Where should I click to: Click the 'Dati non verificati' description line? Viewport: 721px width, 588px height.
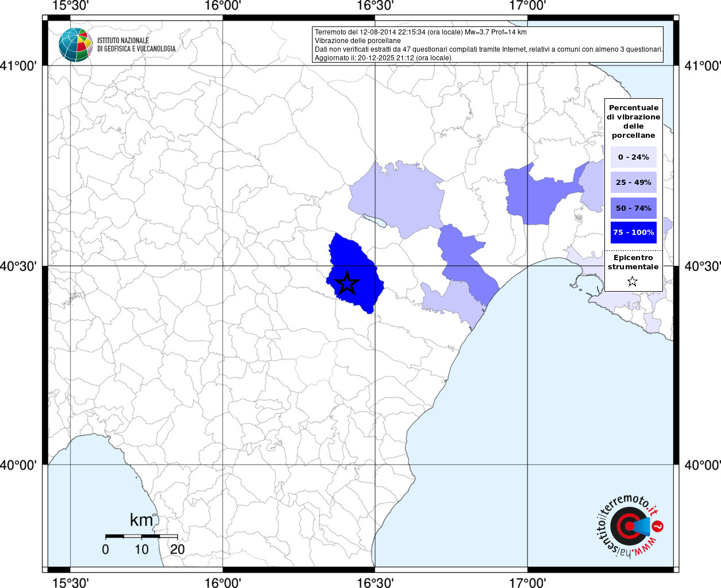pos(489,49)
